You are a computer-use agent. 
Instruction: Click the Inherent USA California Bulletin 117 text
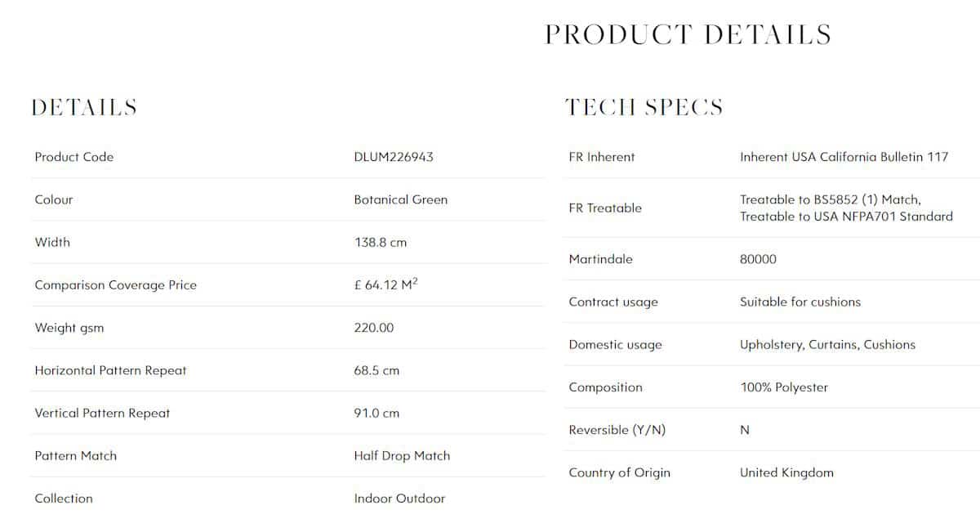[x=844, y=157]
